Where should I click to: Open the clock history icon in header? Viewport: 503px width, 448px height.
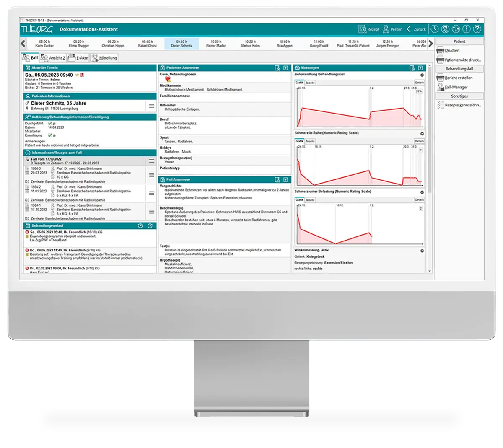point(435,29)
